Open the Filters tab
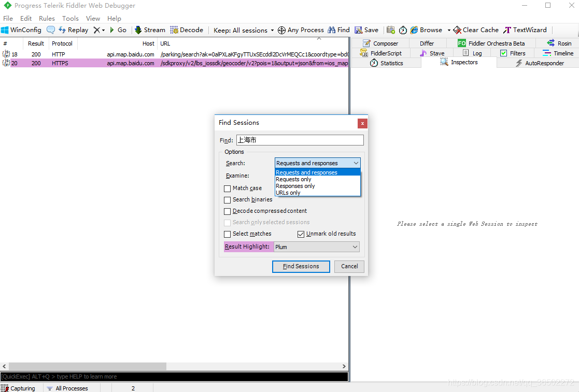The image size is (579, 392). pyautogui.click(x=513, y=53)
